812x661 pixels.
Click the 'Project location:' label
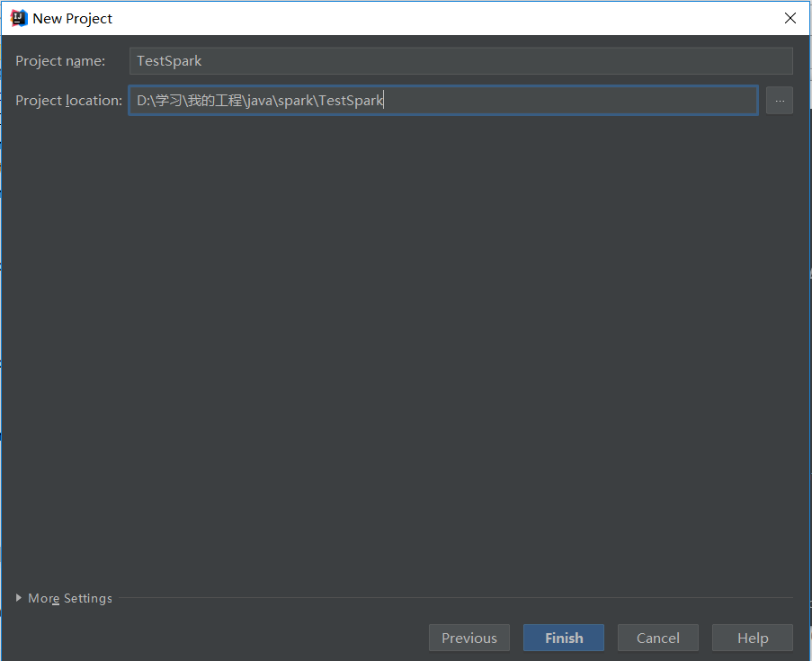coord(69,101)
